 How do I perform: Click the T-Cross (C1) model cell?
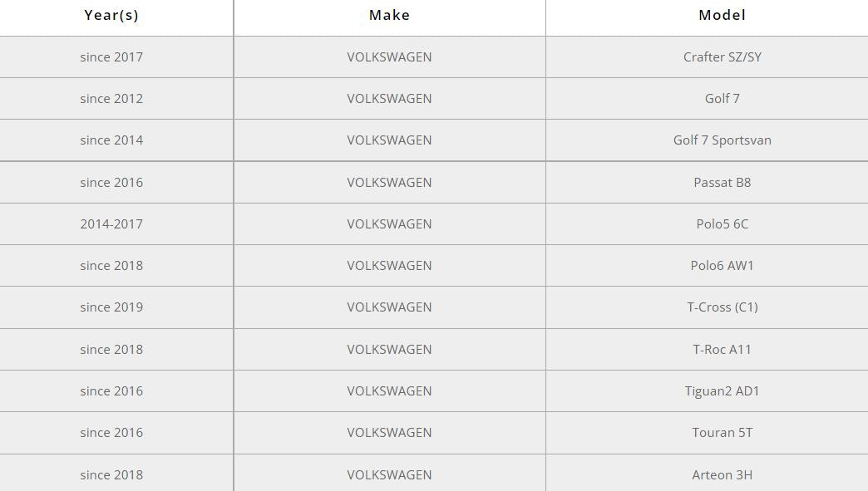pyautogui.click(x=722, y=307)
